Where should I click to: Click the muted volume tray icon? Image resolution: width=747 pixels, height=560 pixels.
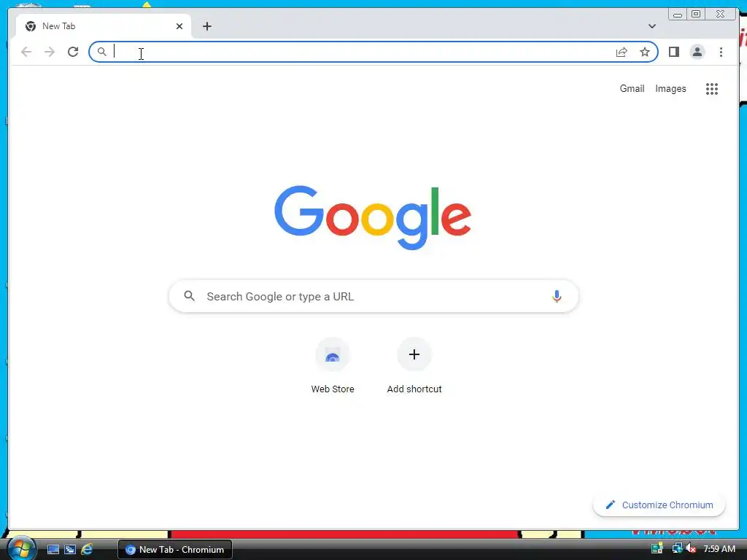(x=692, y=548)
